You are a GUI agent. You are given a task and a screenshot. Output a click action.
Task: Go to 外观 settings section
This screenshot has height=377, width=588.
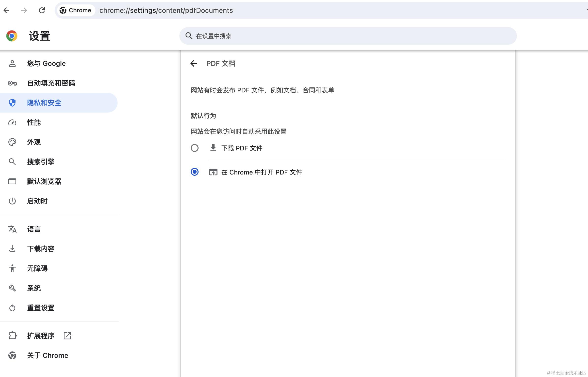(34, 142)
